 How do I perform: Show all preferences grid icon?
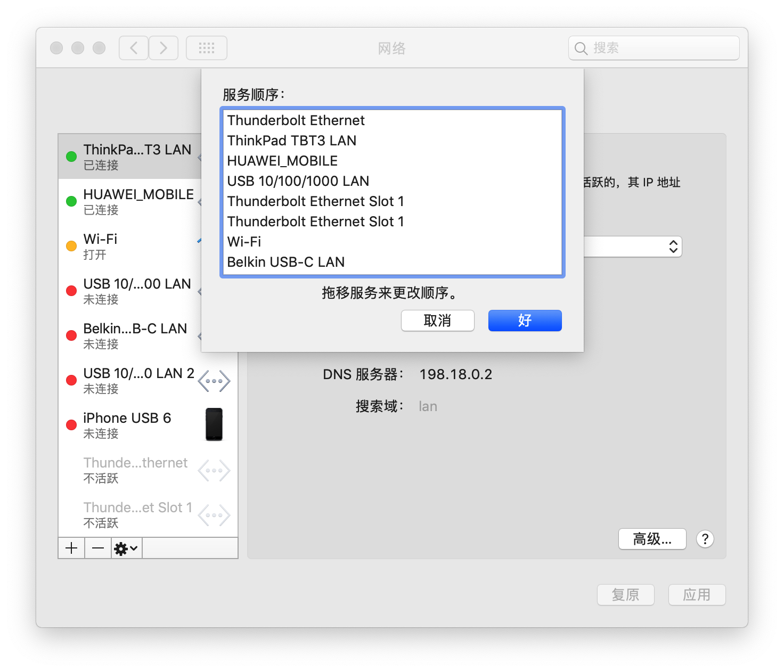(207, 48)
